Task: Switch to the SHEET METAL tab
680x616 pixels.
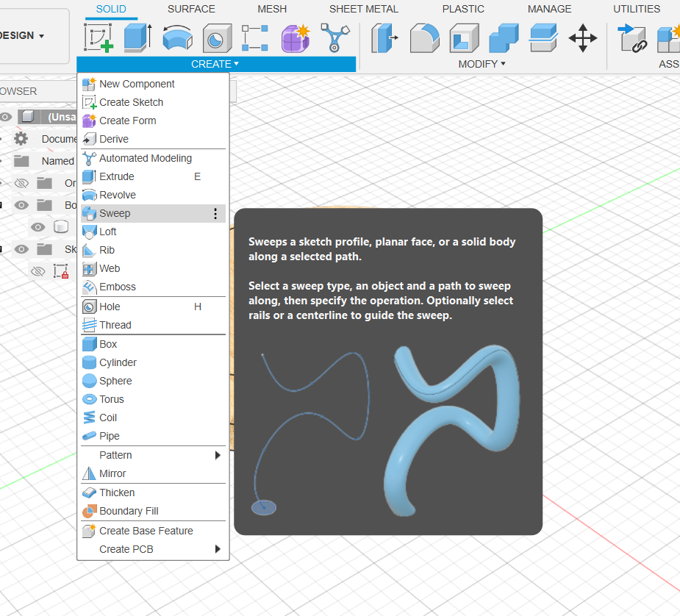Action: coord(363,9)
